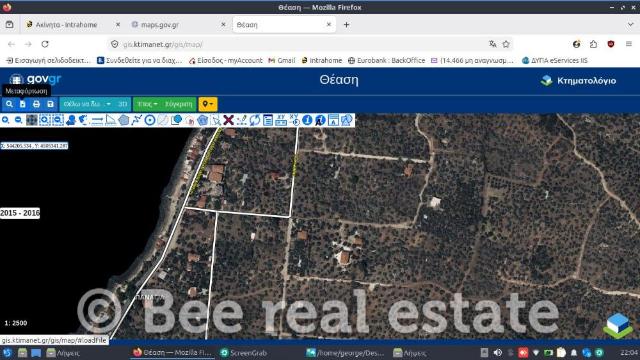Image resolution: width=640 pixels, height=360 pixels.
Task: Open the list/table icon in map toolbar
Action: point(268,120)
